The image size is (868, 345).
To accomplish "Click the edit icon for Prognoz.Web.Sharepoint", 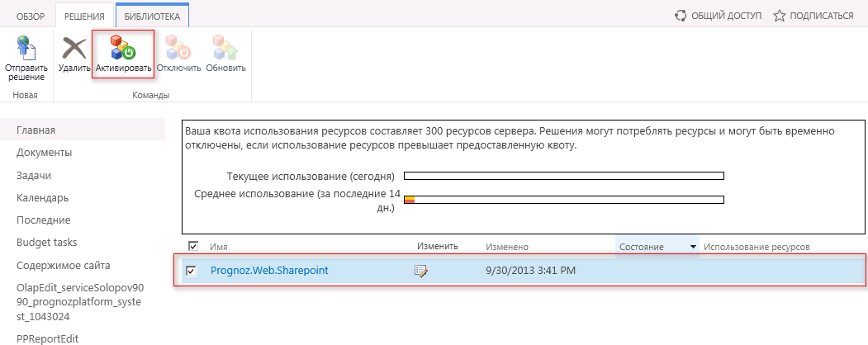I will [421, 271].
